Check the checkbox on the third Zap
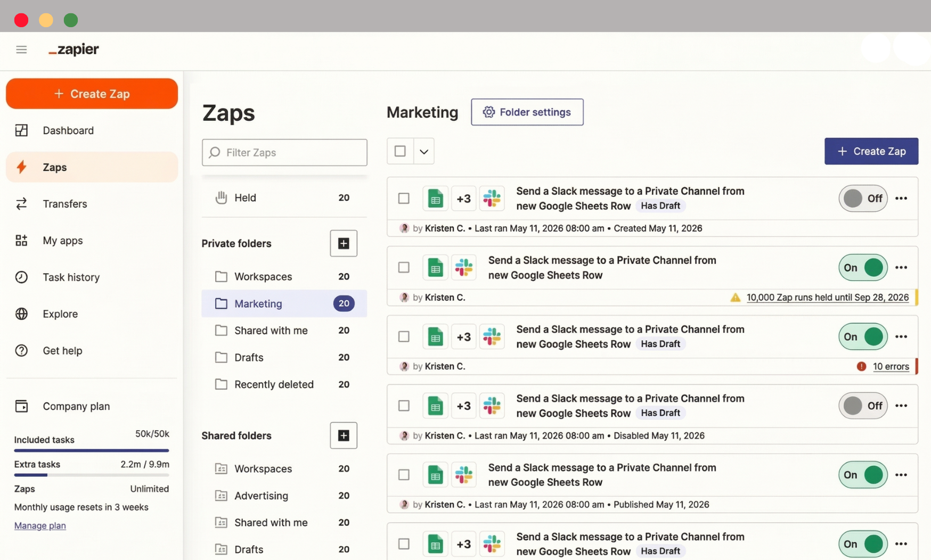The width and height of the screenshot is (931, 560). (403, 336)
